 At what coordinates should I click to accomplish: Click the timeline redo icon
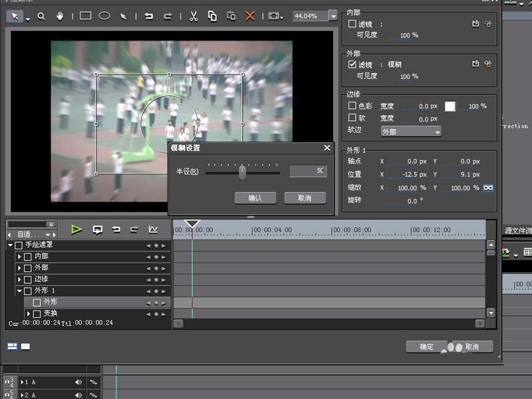(x=134, y=229)
